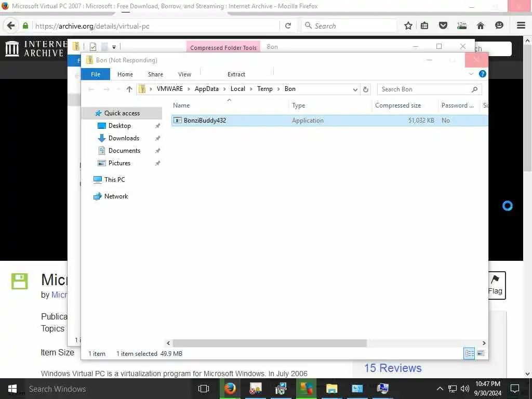Switch to the View tab

pyautogui.click(x=184, y=74)
